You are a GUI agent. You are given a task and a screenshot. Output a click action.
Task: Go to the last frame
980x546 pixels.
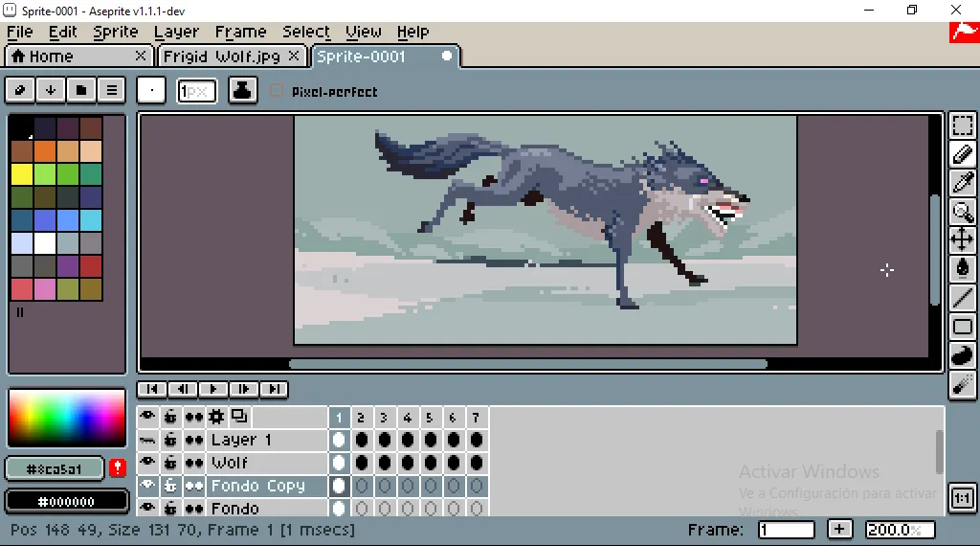coord(274,389)
